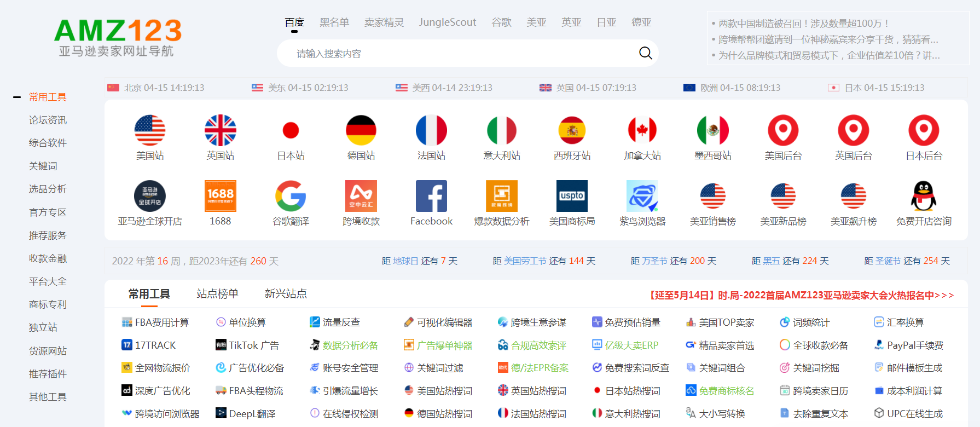Open the 汇率换算 tool link
The height and width of the screenshot is (427, 980).
(899, 322)
